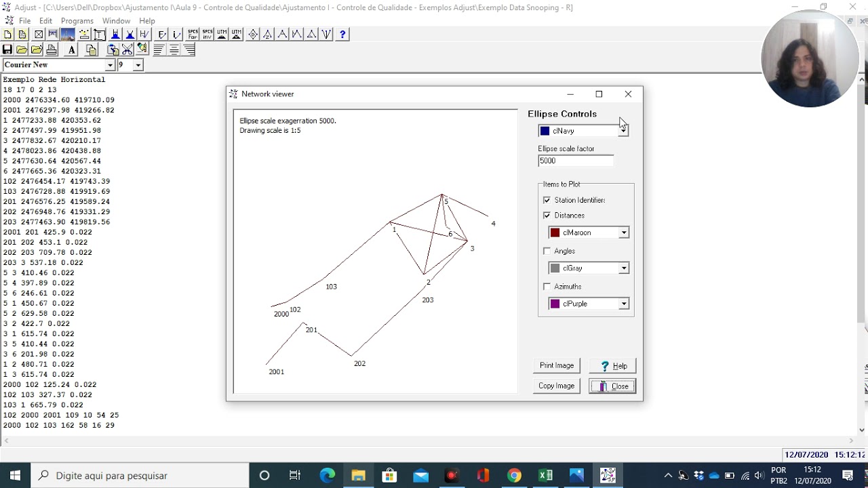
Task: Enable the Azimuths checkbox
Action: click(x=547, y=286)
